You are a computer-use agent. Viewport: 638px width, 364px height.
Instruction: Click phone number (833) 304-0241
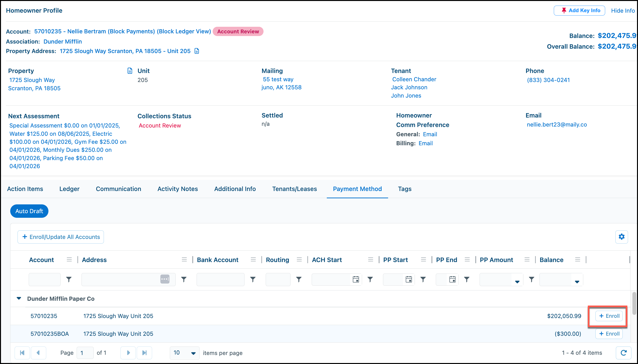click(x=548, y=80)
